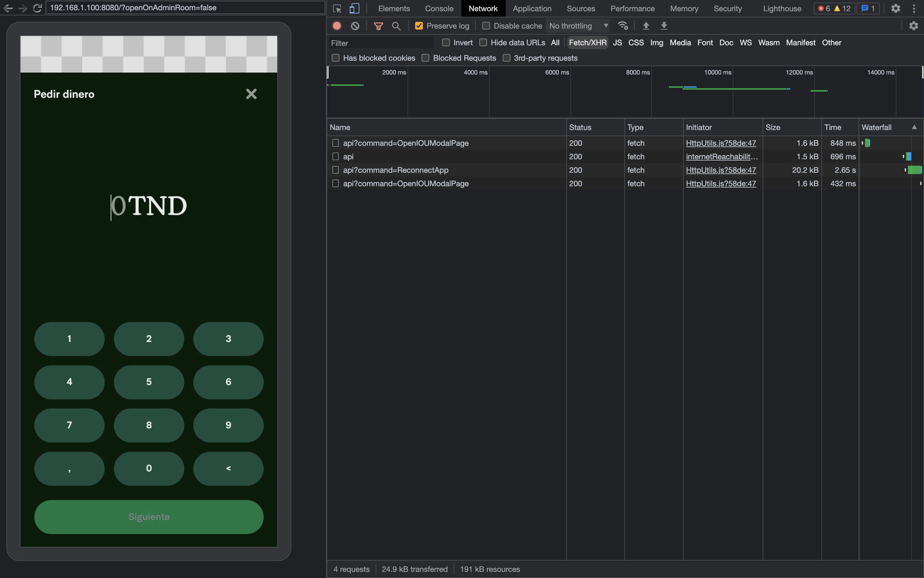Close the Pedir dinero modal

tap(251, 94)
